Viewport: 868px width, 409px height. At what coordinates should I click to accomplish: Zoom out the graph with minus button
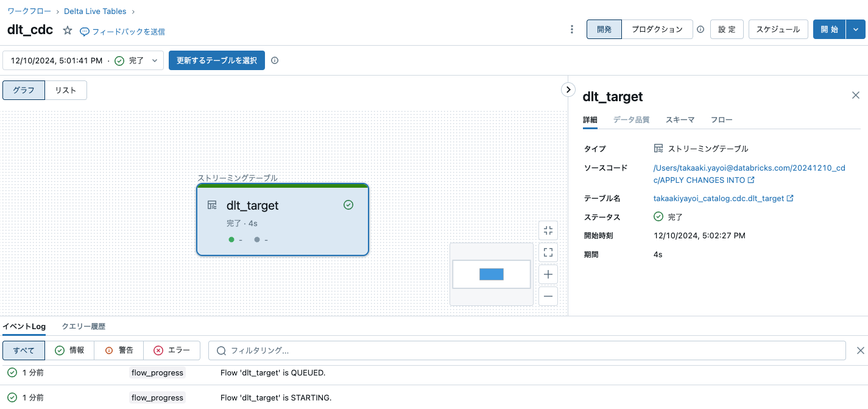pyautogui.click(x=548, y=296)
